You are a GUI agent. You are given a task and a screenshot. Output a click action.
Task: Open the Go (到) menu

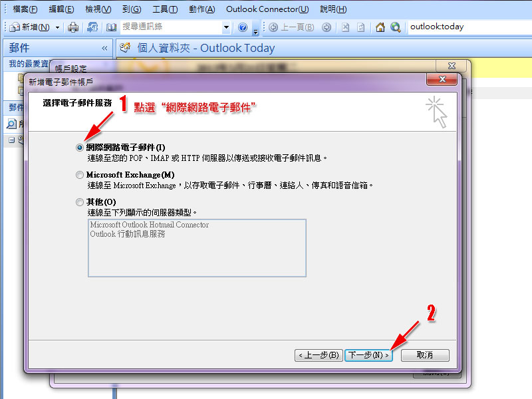(x=132, y=9)
